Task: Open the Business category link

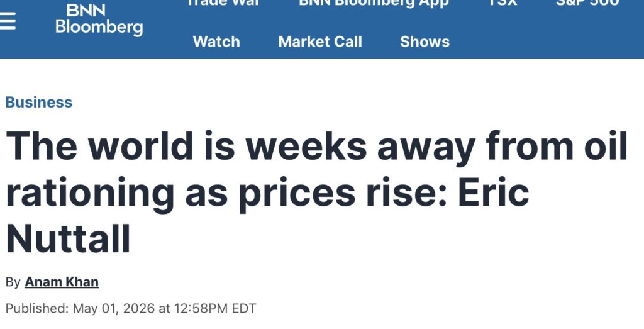Action: click(x=39, y=102)
